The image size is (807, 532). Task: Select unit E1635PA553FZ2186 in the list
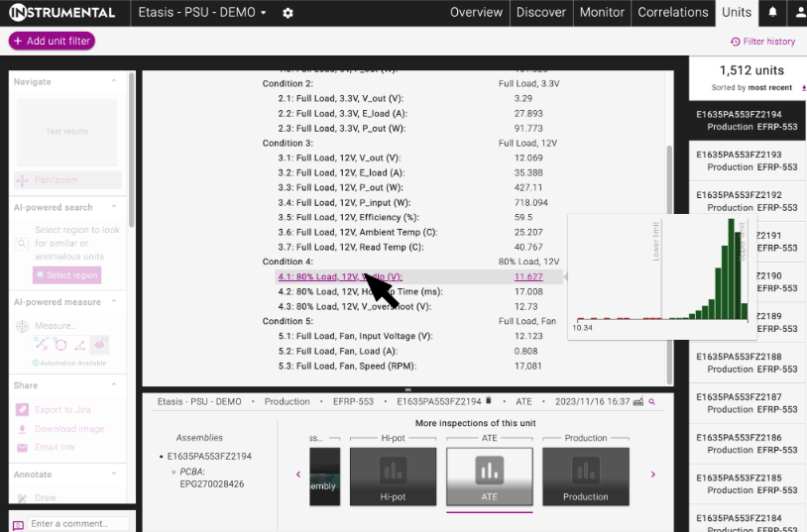tap(747, 444)
